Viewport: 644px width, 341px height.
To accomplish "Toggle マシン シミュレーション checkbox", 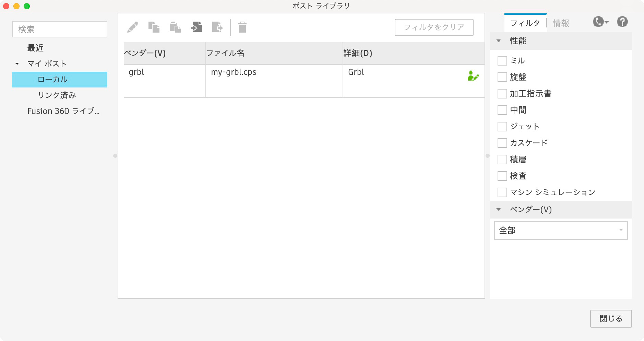I will (502, 192).
